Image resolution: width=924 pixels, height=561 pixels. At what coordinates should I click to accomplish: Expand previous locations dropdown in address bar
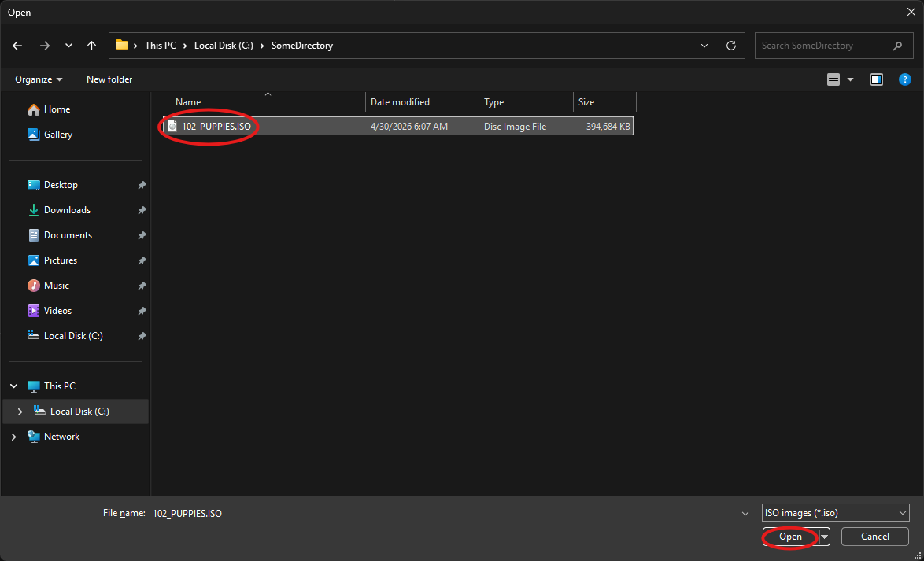704,46
